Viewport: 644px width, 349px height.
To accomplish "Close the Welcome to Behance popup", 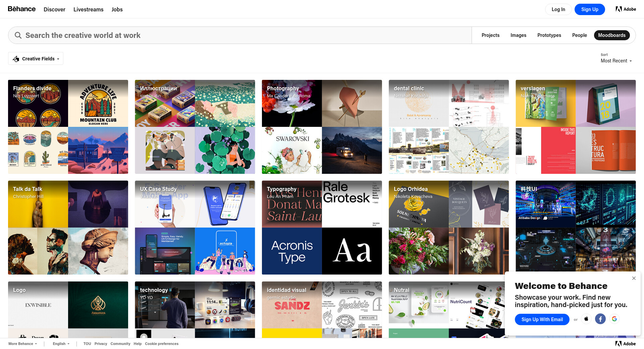I will [x=634, y=278].
